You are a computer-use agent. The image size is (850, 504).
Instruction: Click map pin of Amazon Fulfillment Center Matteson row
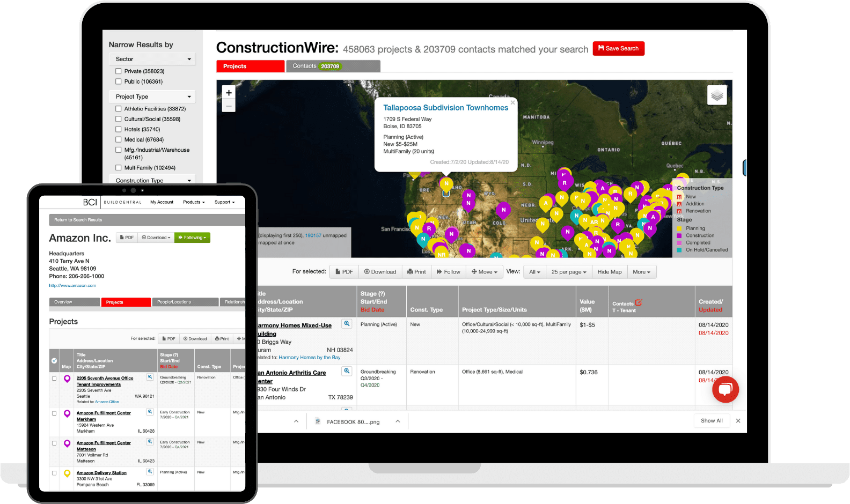click(x=67, y=443)
